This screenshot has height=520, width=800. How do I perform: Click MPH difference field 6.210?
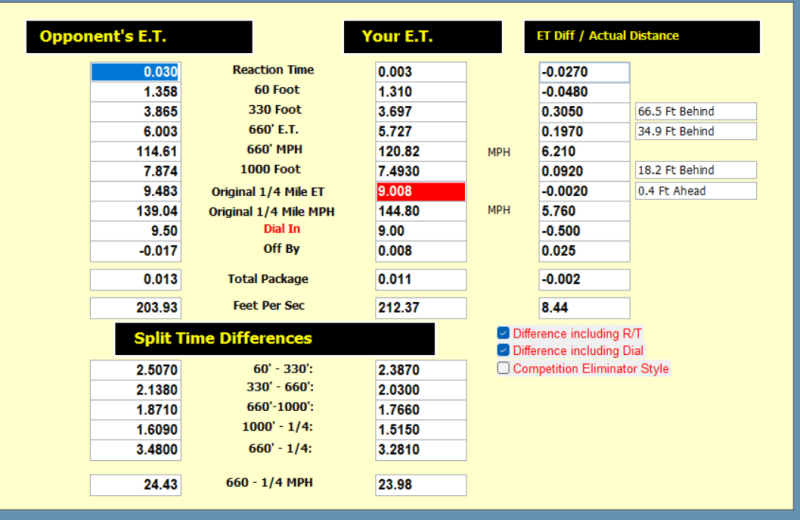[x=584, y=152]
